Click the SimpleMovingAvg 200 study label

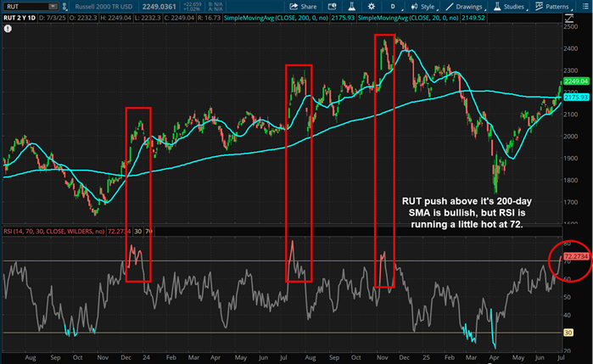(x=276, y=18)
